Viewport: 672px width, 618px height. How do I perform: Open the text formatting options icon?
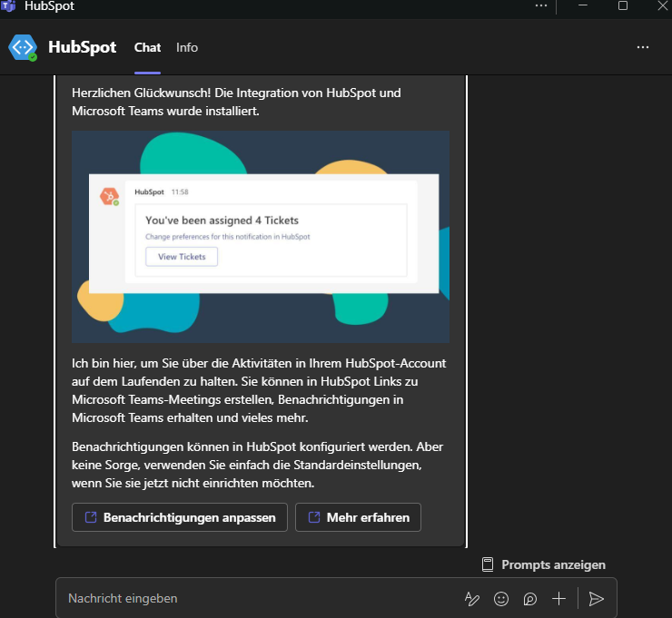[x=471, y=599]
